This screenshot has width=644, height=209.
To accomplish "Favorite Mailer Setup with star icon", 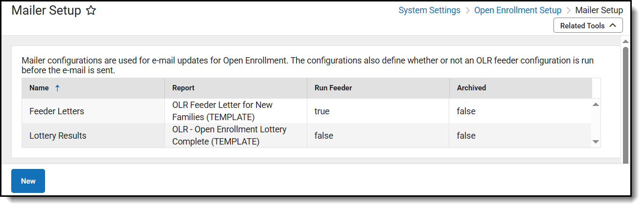I will pos(91,11).
